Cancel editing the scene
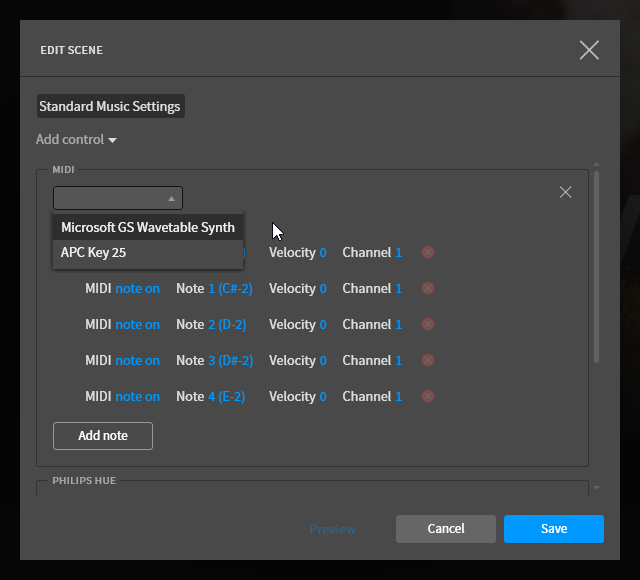This screenshot has height=580, width=640. (x=446, y=529)
